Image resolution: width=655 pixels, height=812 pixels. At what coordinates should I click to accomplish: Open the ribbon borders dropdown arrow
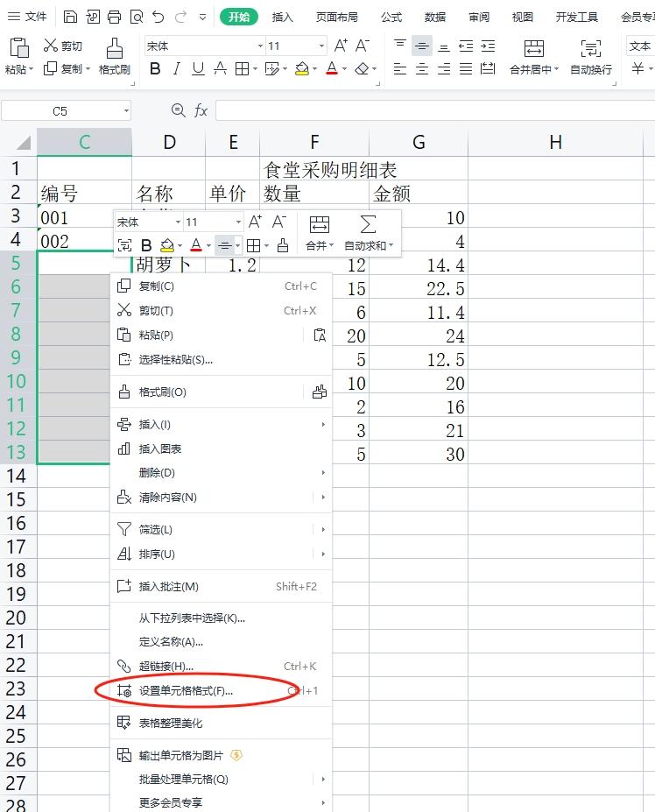pyautogui.click(x=255, y=68)
